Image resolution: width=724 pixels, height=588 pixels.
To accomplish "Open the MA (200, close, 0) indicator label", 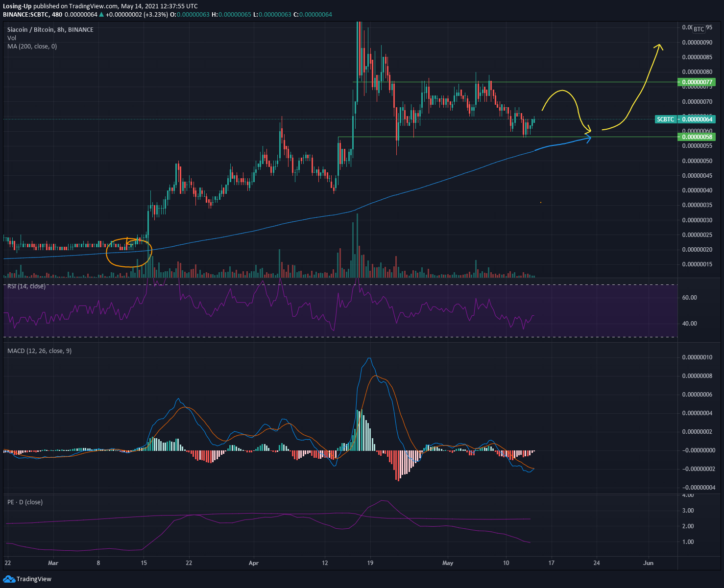I will coord(32,47).
